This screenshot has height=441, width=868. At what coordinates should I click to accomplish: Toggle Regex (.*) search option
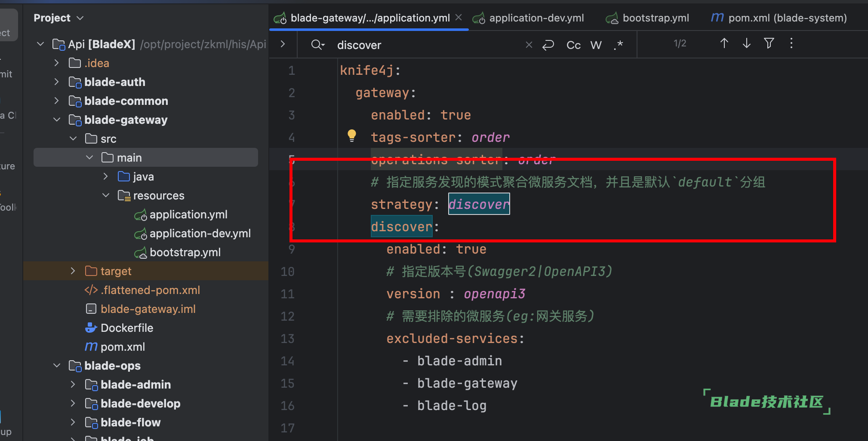[619, 45]
